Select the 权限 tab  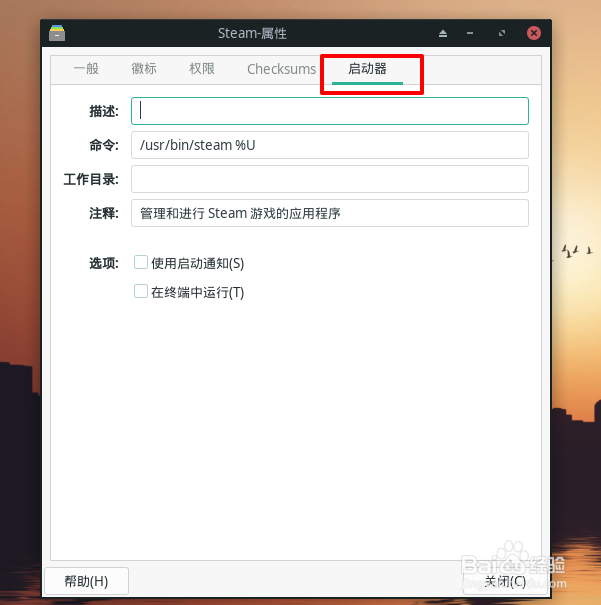[x=202, y=69]
